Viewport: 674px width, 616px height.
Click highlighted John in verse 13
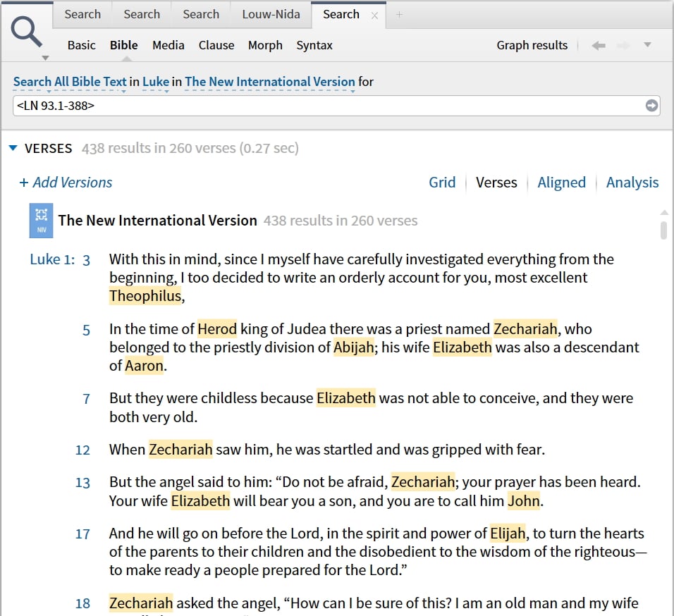pyautogui.click(x=524, y=501)
